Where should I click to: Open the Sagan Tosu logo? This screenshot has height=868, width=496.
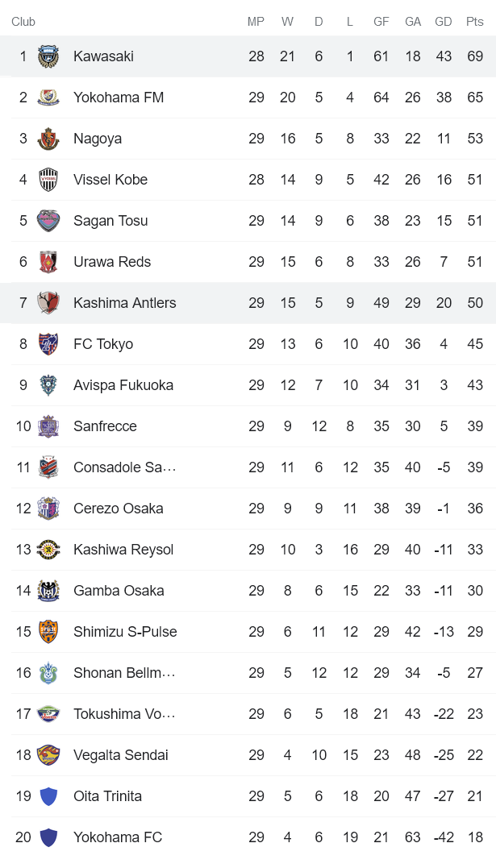[48, 221]
